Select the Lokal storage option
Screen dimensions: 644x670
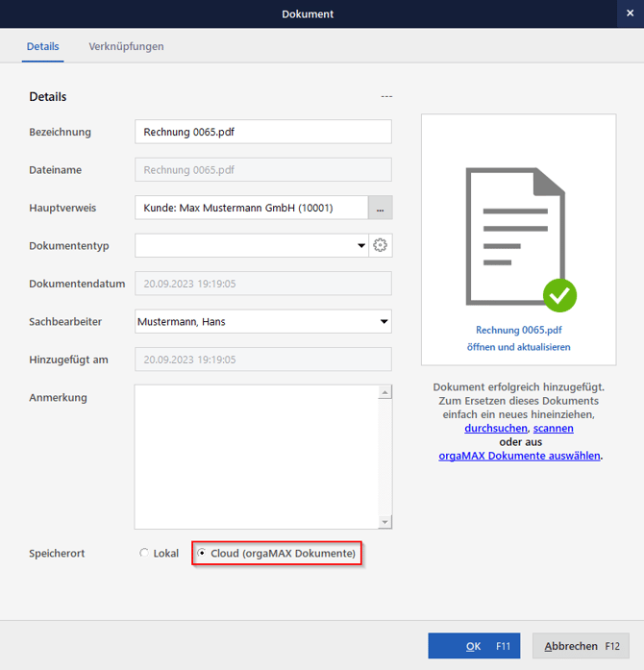click(x=145, y=554)
